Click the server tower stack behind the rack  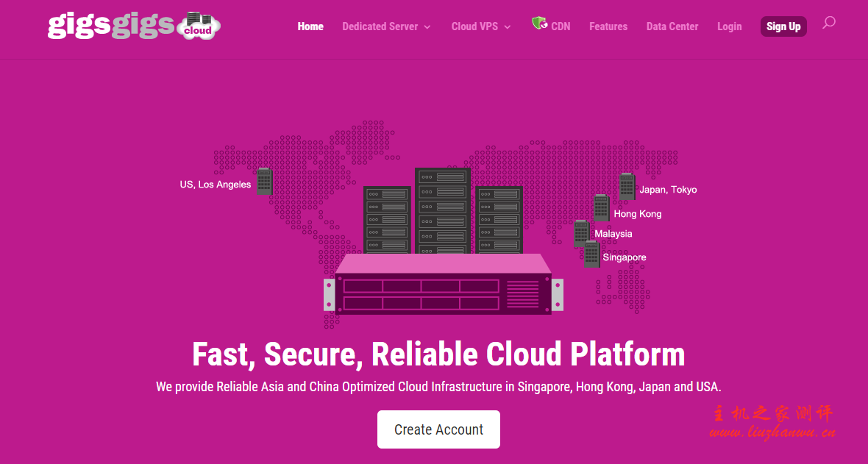pos(442,210)
